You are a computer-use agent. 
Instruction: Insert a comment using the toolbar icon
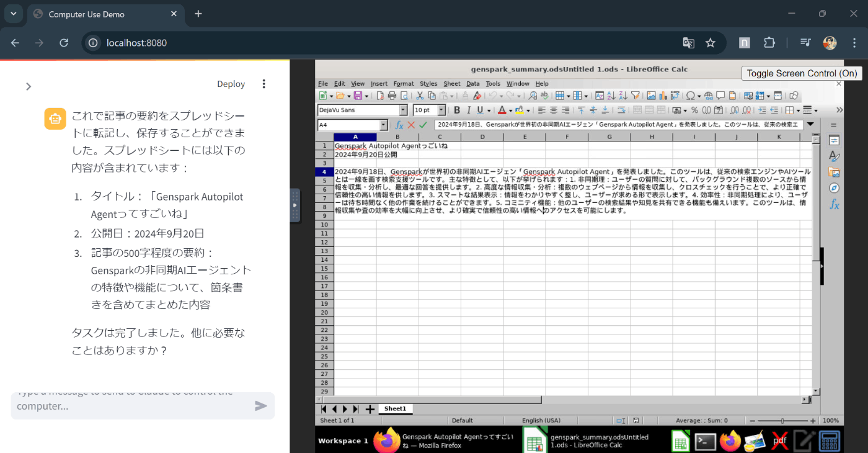point(720,96)
